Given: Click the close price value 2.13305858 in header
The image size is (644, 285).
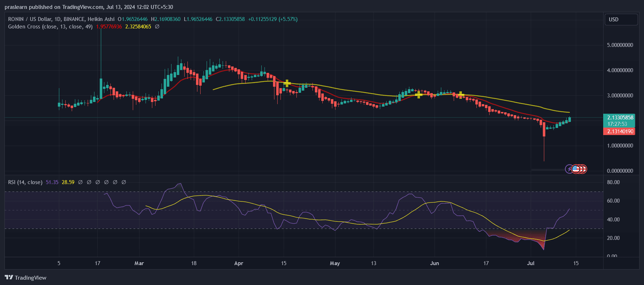Looking at the screenshot, I should [232, 19].
